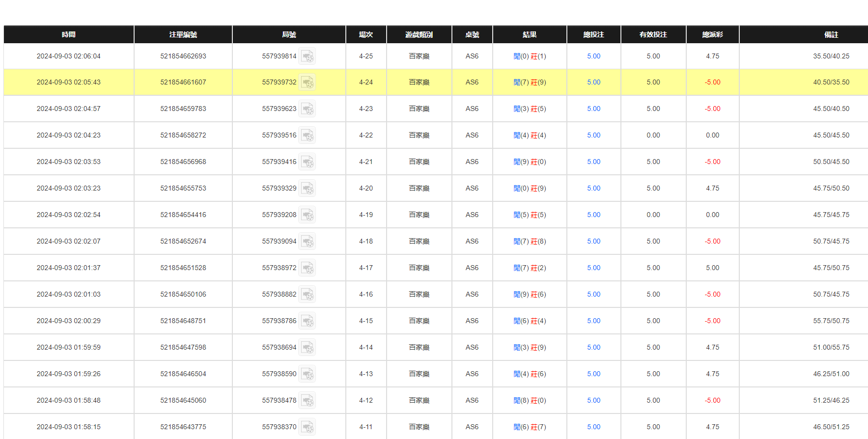Image resolution: width=868 pixels, height=439 pixels.
Task: Open replay icon for round 557939329
Action: point(308,189)
